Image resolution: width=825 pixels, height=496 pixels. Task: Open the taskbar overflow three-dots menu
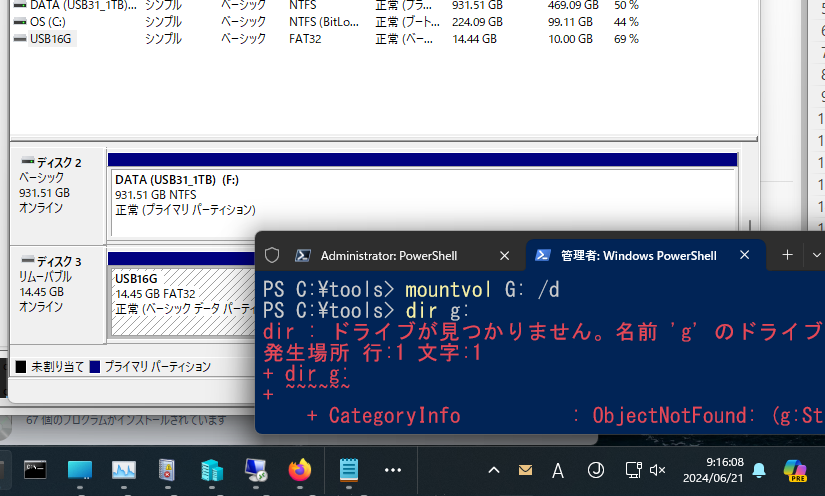click(x=393, y=470)
